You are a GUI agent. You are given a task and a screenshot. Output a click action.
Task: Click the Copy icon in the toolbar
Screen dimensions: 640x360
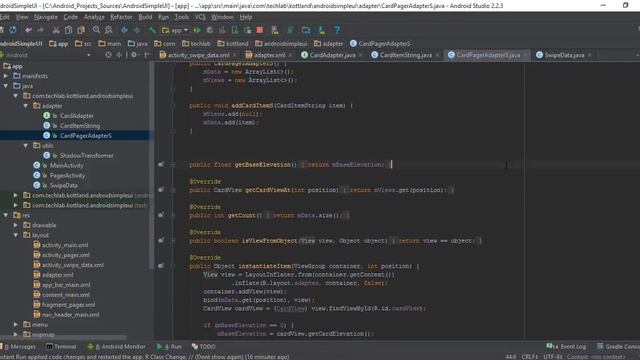tap(69, 30)
